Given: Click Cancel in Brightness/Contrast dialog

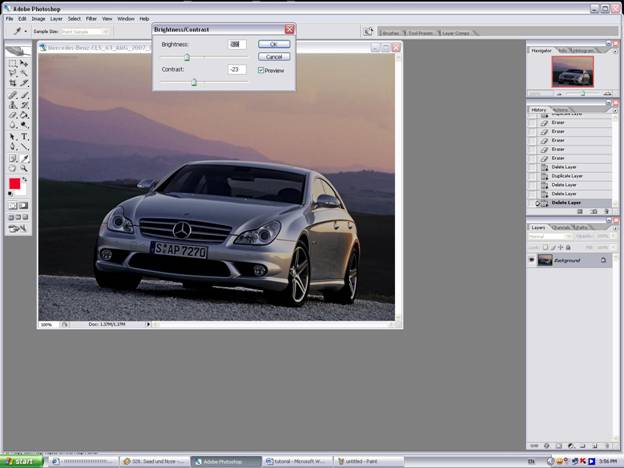Looking at the screenshot, I should (273, 57).
